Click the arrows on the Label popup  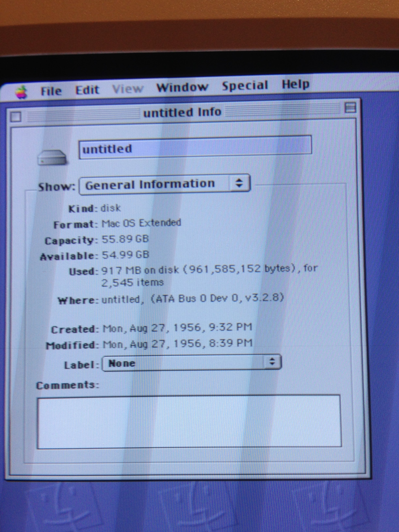click(x=272, y=361)
